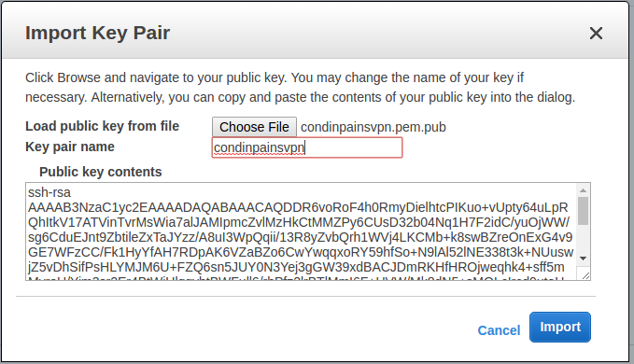
Task: Click the condinpainsvpn.pem.pub file name
Action: pyautogui.click(x=373, y=127)
